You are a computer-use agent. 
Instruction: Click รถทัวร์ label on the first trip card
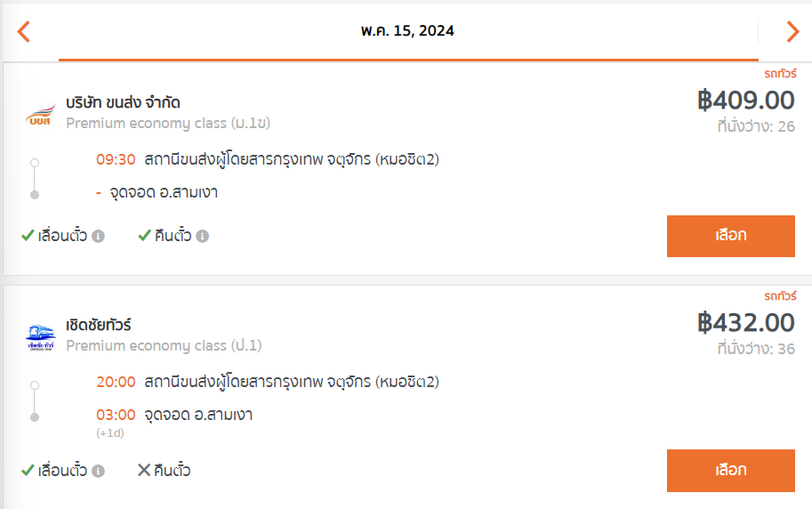(780, 74)
